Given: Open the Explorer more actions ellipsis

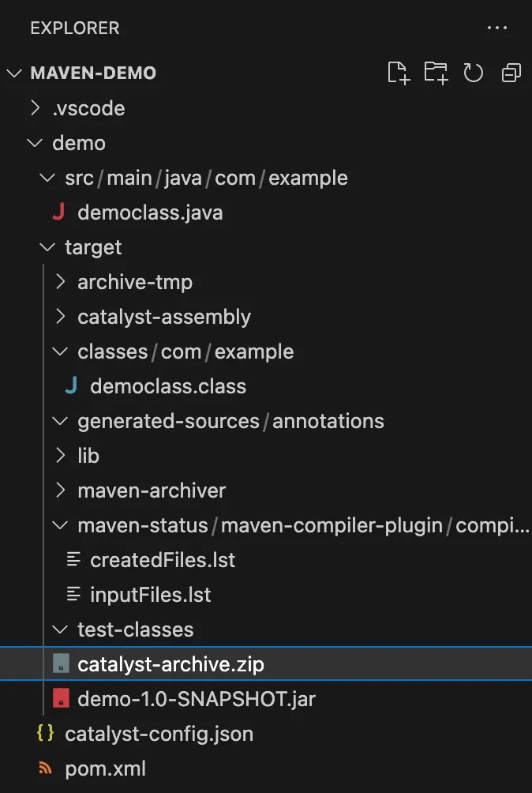Looking at the screenshot, I should [x=496, y=28].
